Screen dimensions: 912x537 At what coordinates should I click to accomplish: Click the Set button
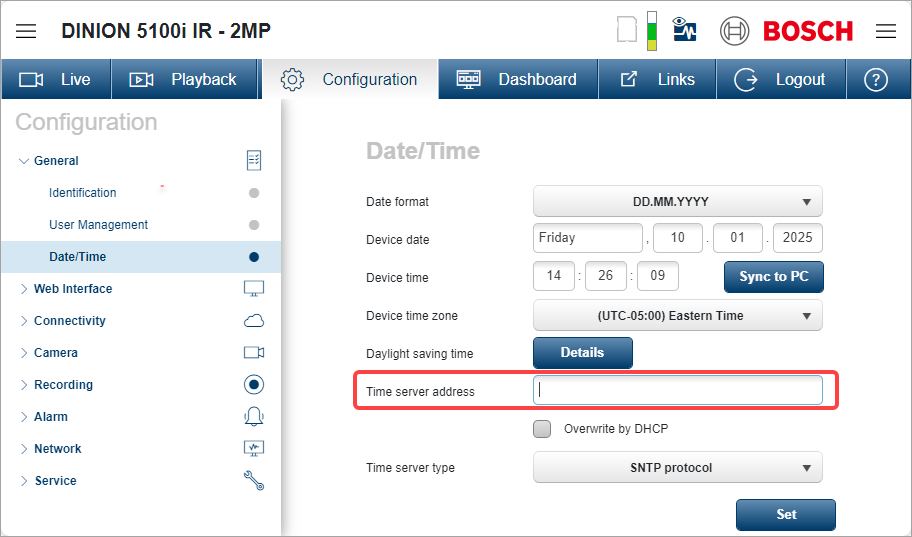pos(786,514)
